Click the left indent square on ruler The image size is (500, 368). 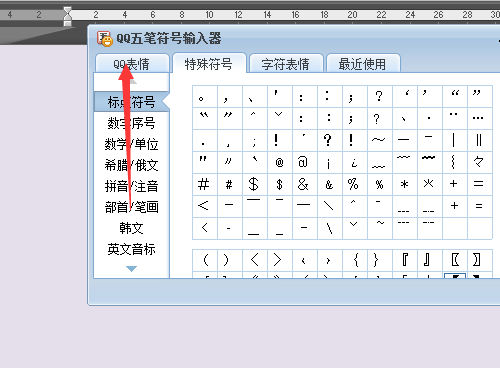point(68,23)
